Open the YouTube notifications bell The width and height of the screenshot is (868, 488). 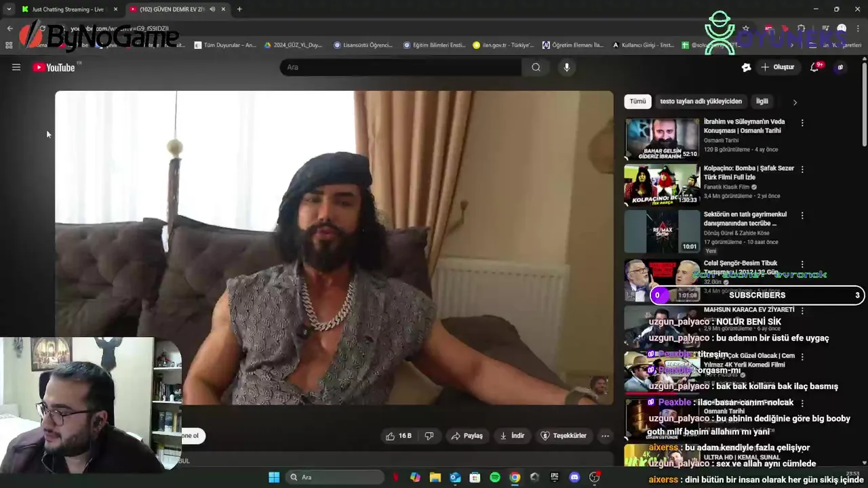point(815,67)
